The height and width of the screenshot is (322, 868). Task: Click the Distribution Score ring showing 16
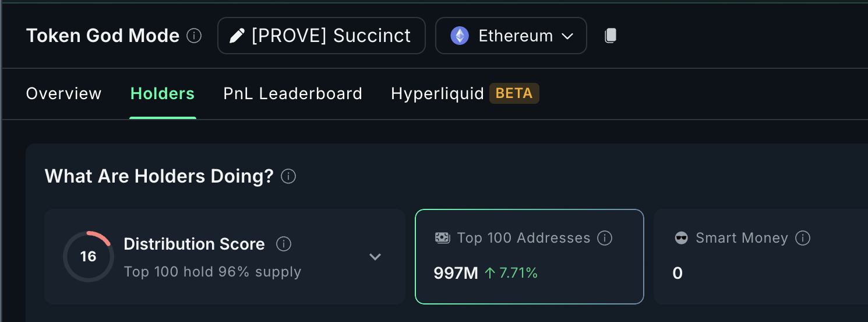click(89, 257)
